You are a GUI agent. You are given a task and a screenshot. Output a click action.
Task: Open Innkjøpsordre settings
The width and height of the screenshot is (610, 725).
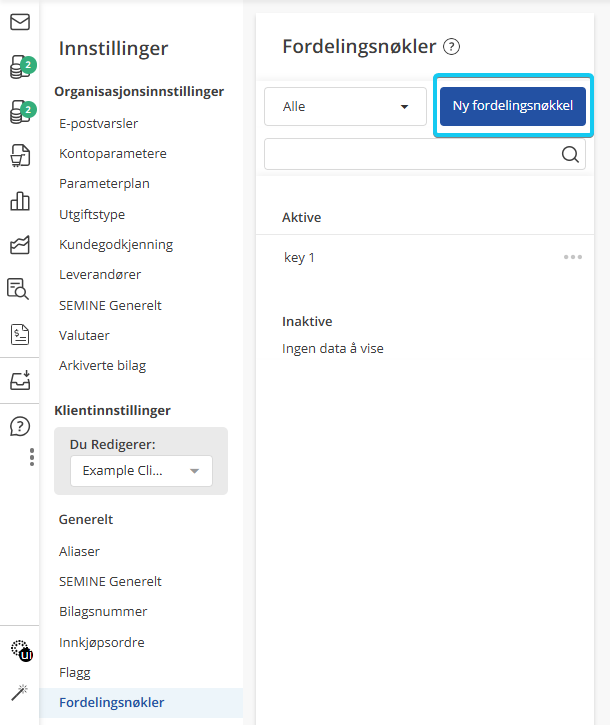pyautogui.click(x=102, y=642)
